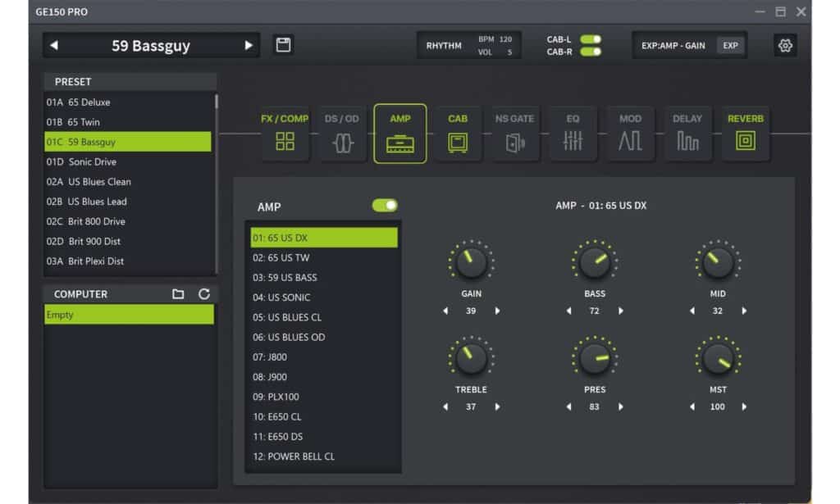Screen dimensions: 840x504
Task: Open the FX/COMP effect module
Action: (x=285, y=134)
